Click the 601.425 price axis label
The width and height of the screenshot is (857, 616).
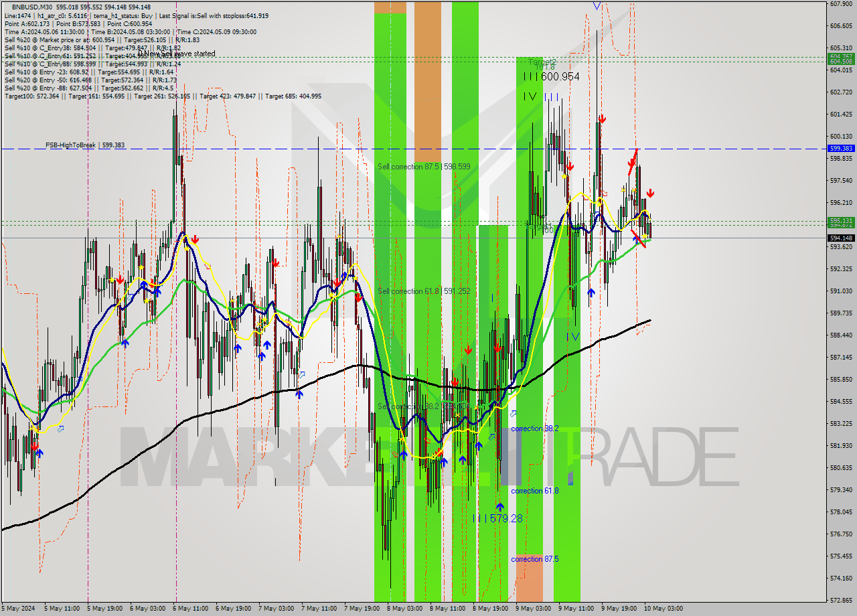841,114
